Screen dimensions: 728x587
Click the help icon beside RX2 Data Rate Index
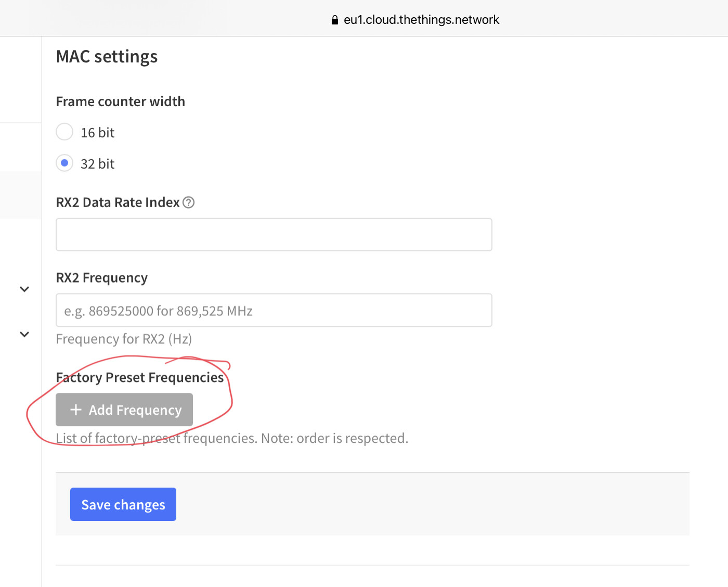tap(189, 202)
